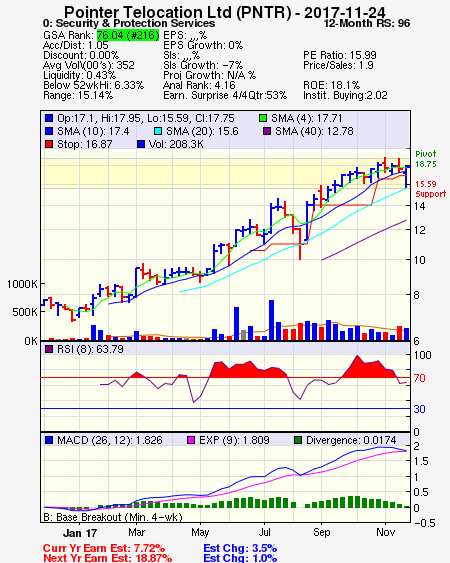Click the purple RSI (8) legend swatch
The image size is (450, 563).
click(x=49, y=349)
